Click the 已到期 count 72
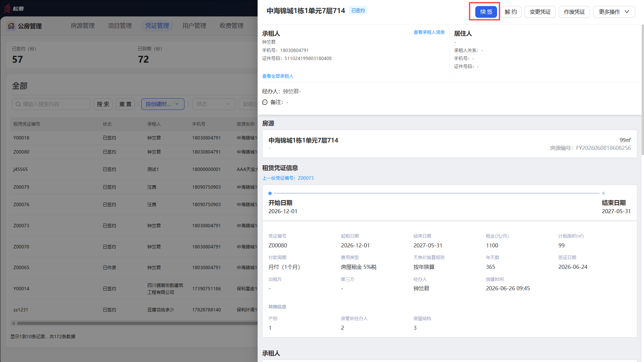Screen dimensions: 644x362 tap(143, 60)
